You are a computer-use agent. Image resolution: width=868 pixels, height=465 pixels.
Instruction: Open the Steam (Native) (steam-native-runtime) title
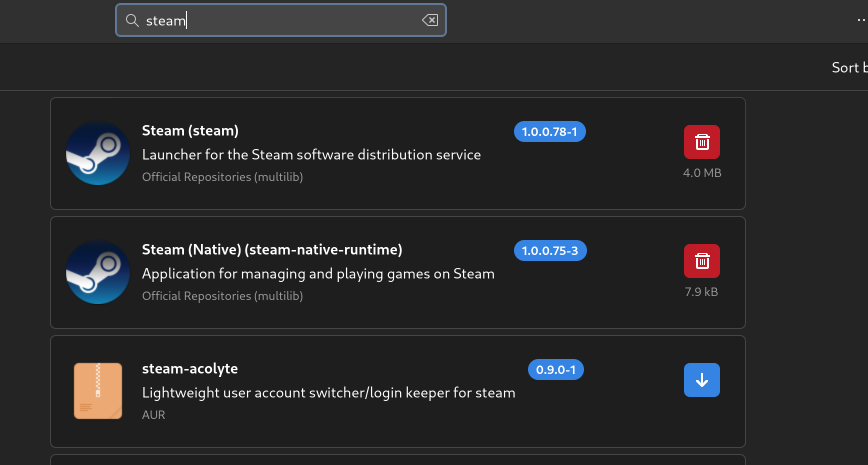[x=272, y=249]
